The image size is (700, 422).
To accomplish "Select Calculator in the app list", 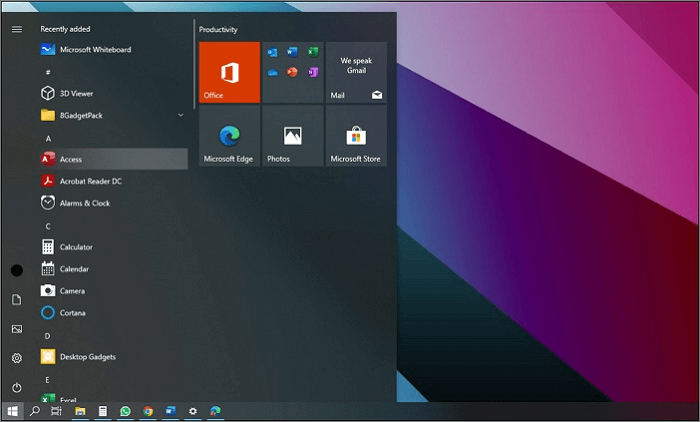I will pos(75,247).
